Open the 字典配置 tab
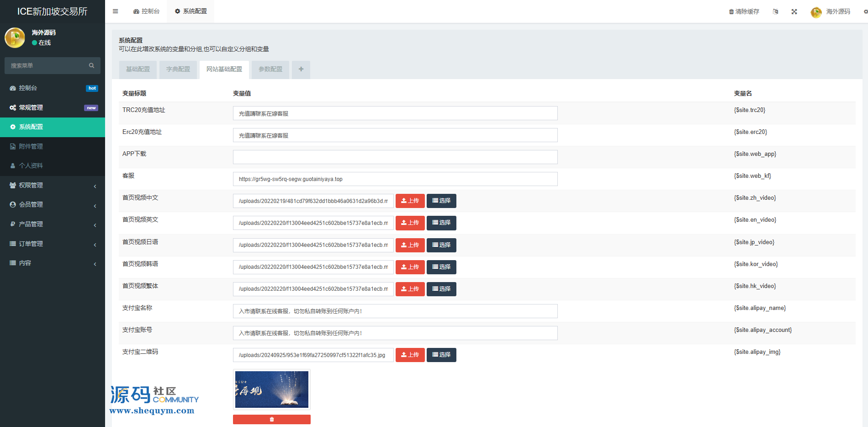Image resolution: width=868 pixels, height=427 pixels. (x=178, y=69)
